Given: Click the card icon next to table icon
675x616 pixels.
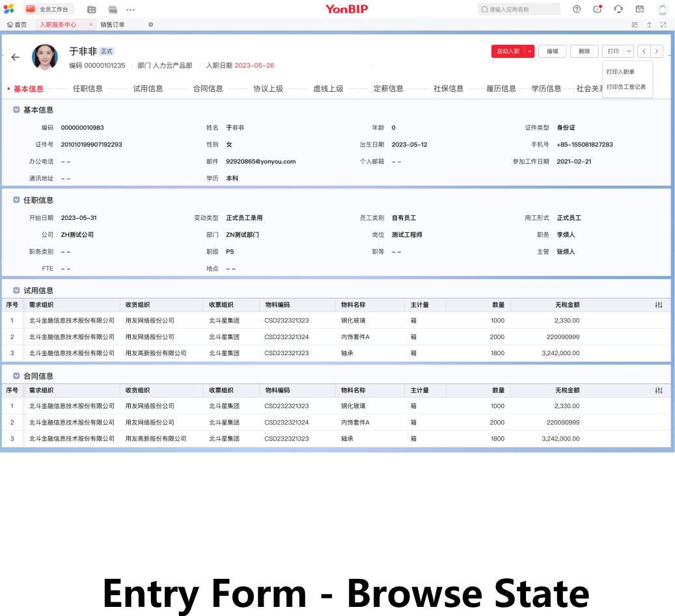Looking at the screenshot, I should [113, 10].
